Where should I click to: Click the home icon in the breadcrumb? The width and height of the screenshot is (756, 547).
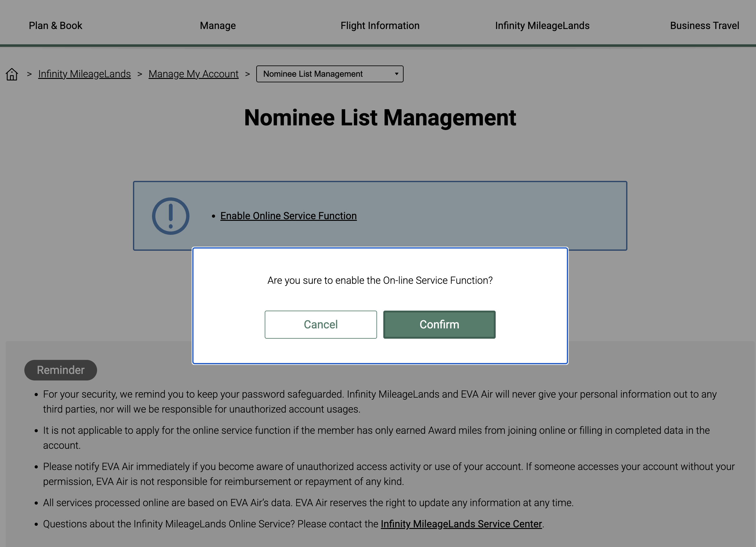12,74
